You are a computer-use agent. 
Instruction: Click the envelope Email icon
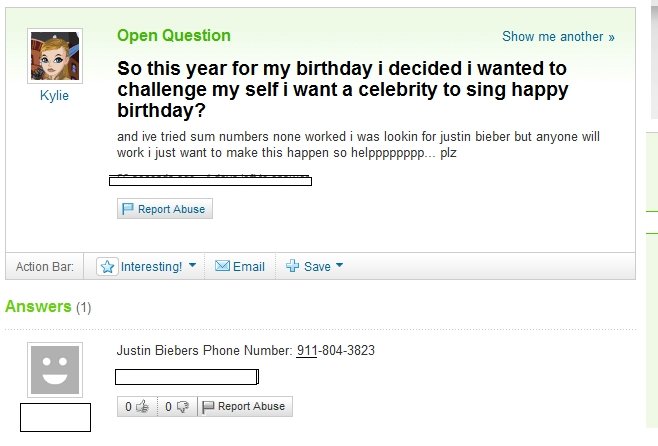222,266
